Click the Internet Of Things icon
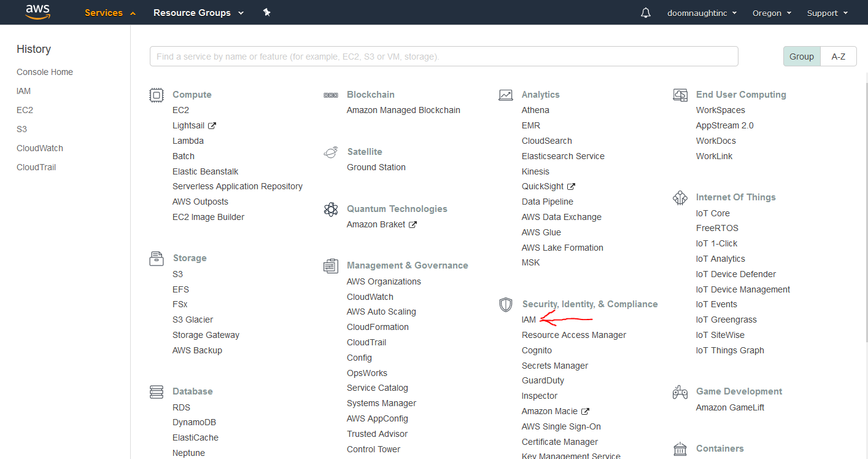Screen dimensions: 868x459 680,197
